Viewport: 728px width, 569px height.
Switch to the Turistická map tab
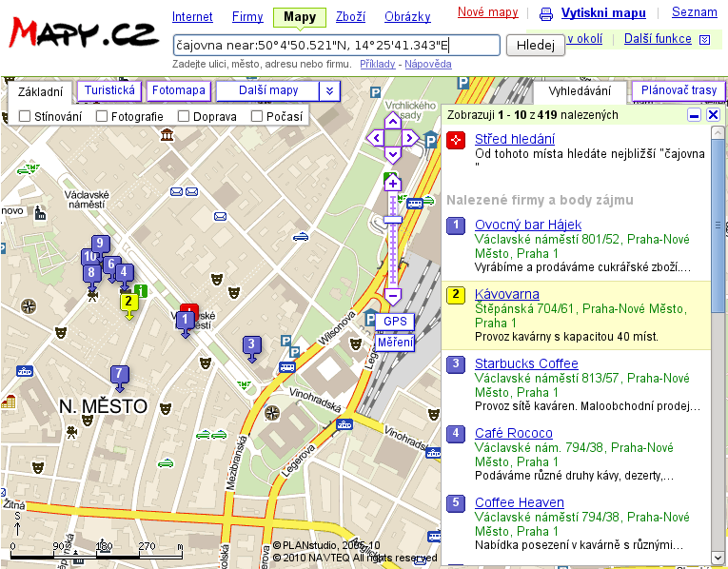click(x=109, y=90)
